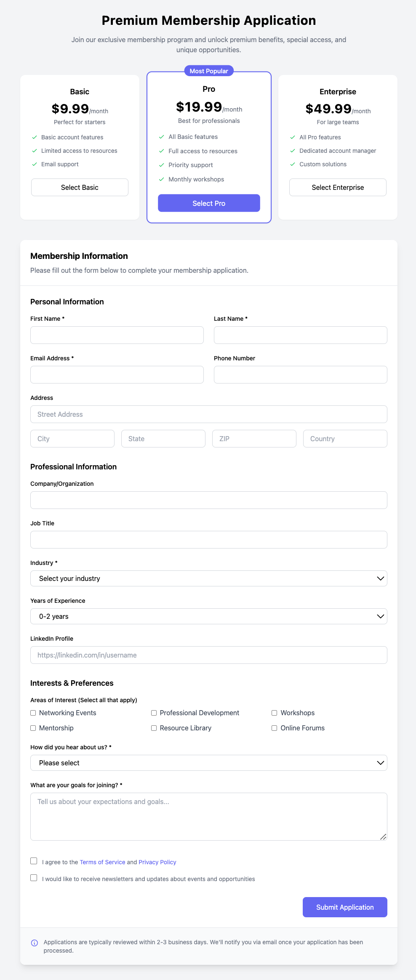The width and height of the screenshot is (416, 980).
Task: Click the Membership Information heading
Action: [79, 256]
